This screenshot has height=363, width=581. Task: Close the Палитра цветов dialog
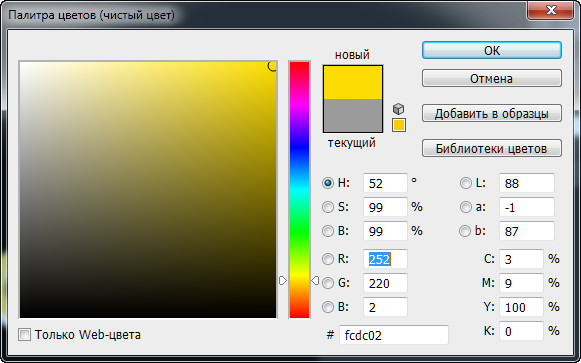(551, 10)
